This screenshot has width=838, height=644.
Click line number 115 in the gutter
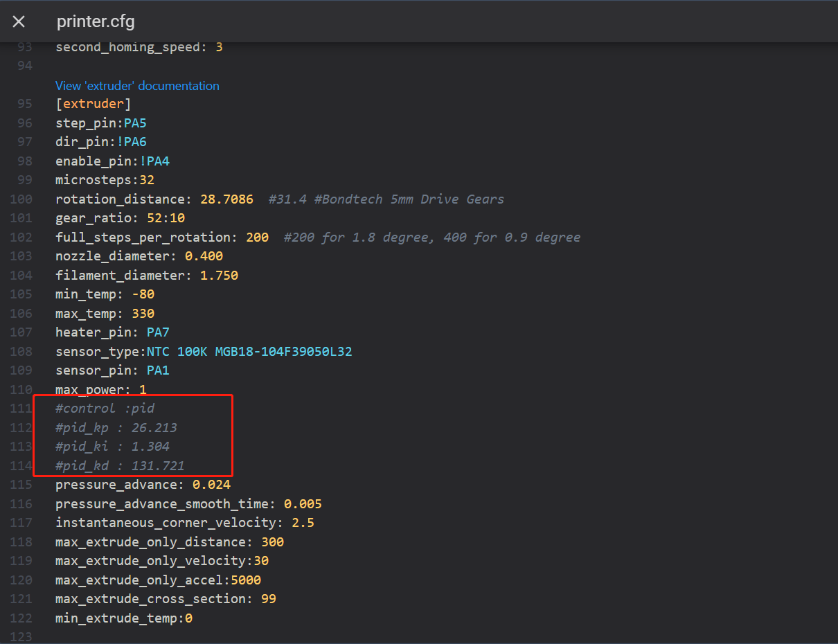(21, 485)
